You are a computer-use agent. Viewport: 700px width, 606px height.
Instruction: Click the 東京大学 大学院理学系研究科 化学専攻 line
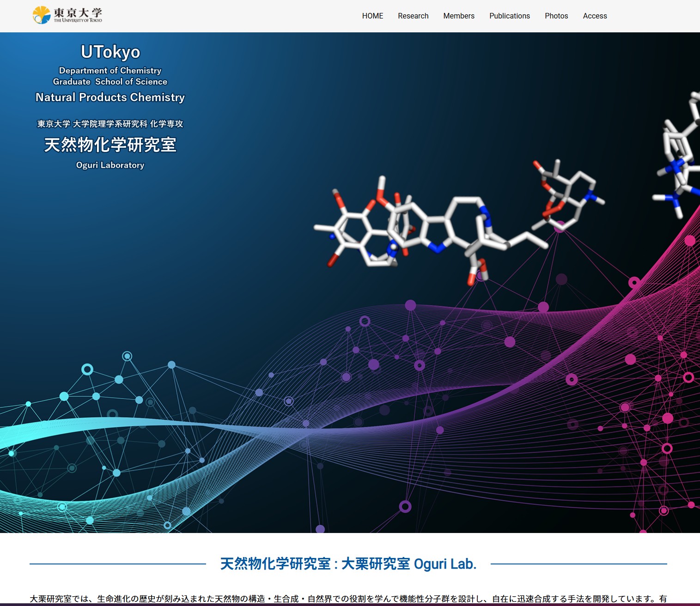coord(110,124)
